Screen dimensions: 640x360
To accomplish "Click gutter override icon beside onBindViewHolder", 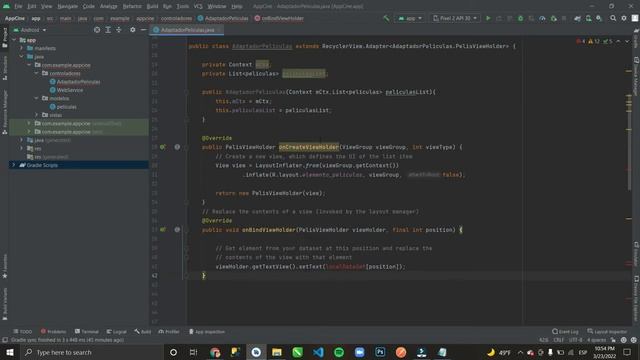I will tap(163, 230).
